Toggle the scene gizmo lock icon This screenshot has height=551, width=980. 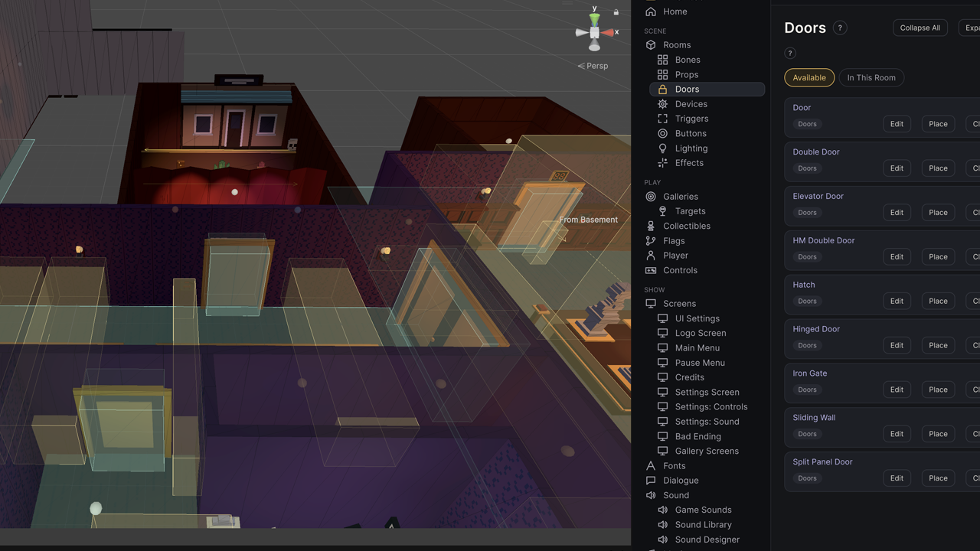(616, 12)
